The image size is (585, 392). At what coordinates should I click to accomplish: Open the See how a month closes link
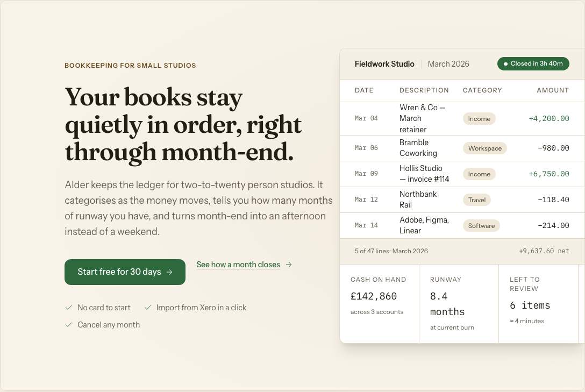click(238, 265)
